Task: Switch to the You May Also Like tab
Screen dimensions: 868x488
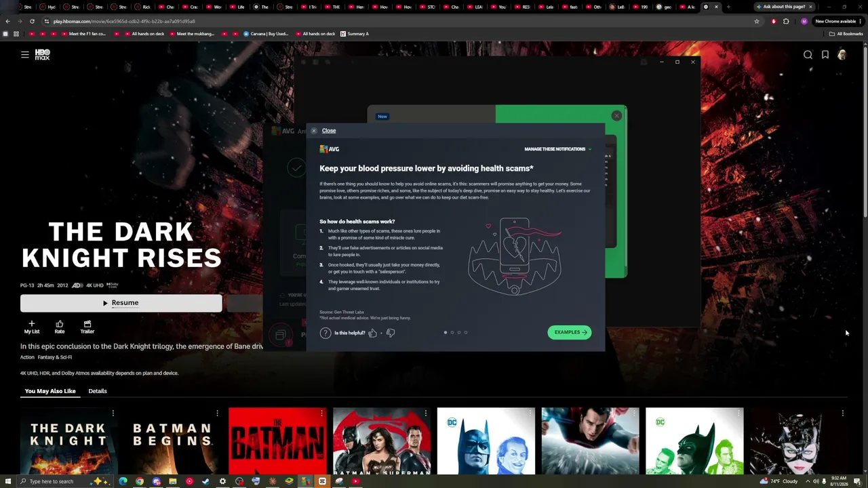Action: pos(50,391)
